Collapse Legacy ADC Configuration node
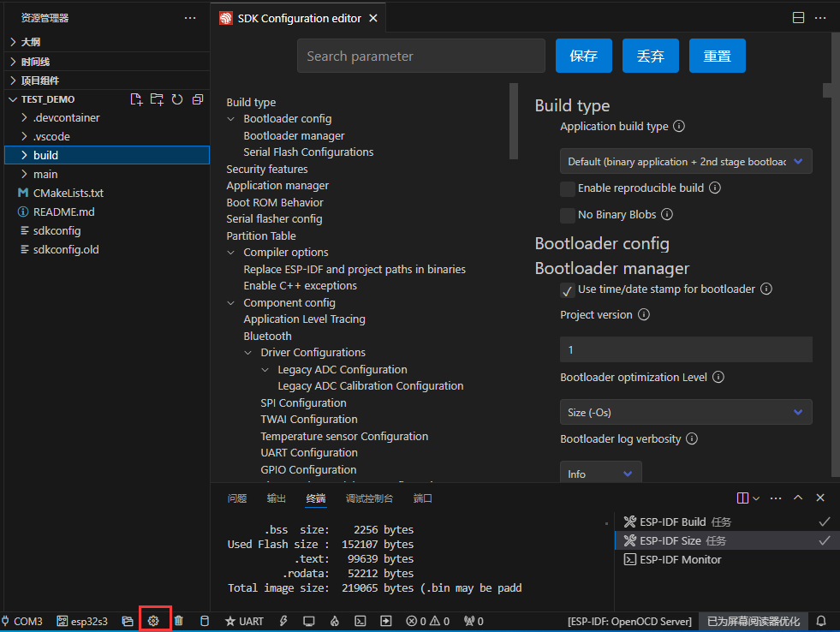The image size is (840, 632). click(x=265, y=370)
